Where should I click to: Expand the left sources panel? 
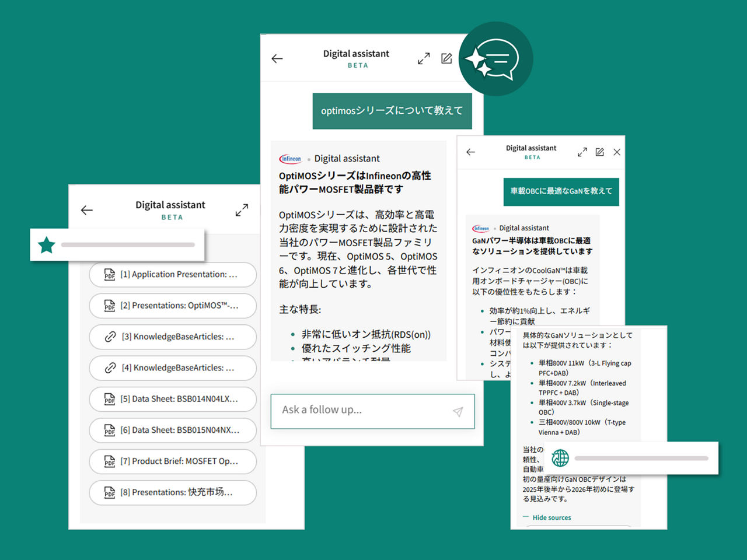(x=242, y=210)
